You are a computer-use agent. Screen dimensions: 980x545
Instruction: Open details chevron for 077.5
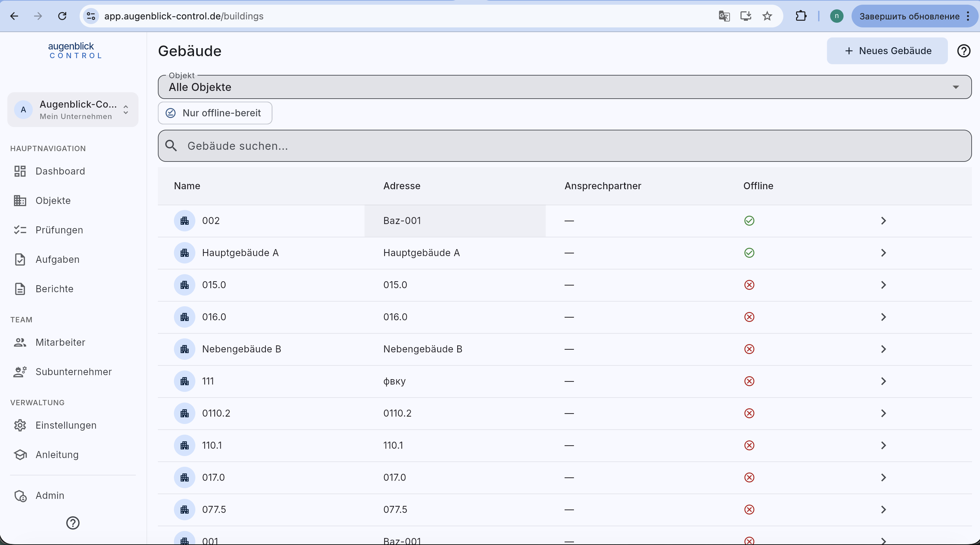tap(883, 509)
